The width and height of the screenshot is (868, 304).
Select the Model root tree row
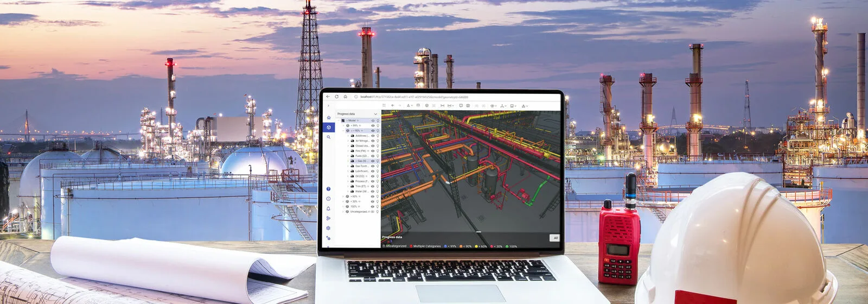pyautogui.click(x=360, y=121)
